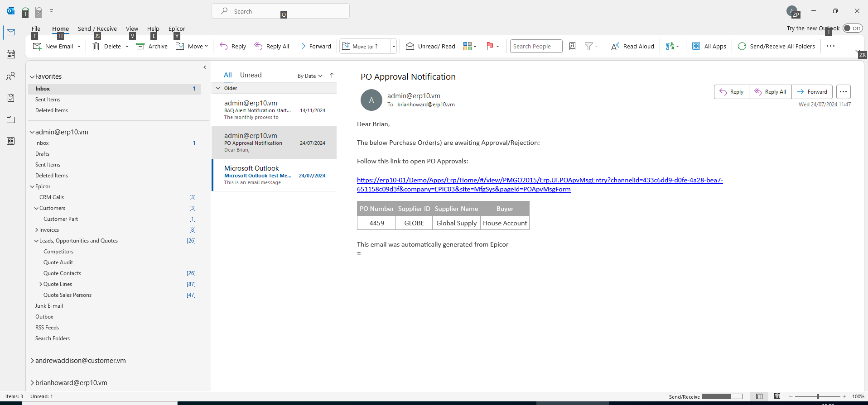868x405 pixels.
Task: Switch to Reading view in status bar
Action: click(x=777, y=396)
